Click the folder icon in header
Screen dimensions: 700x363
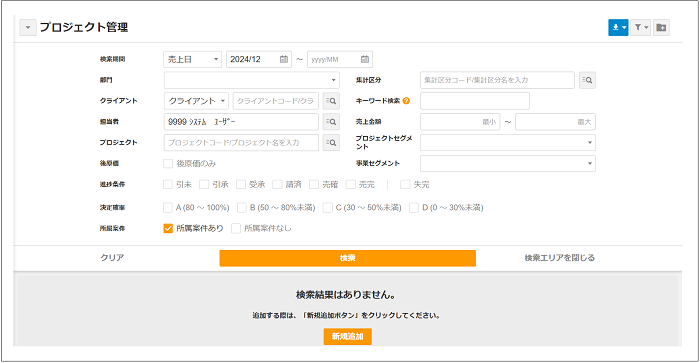tap(661, 27)
